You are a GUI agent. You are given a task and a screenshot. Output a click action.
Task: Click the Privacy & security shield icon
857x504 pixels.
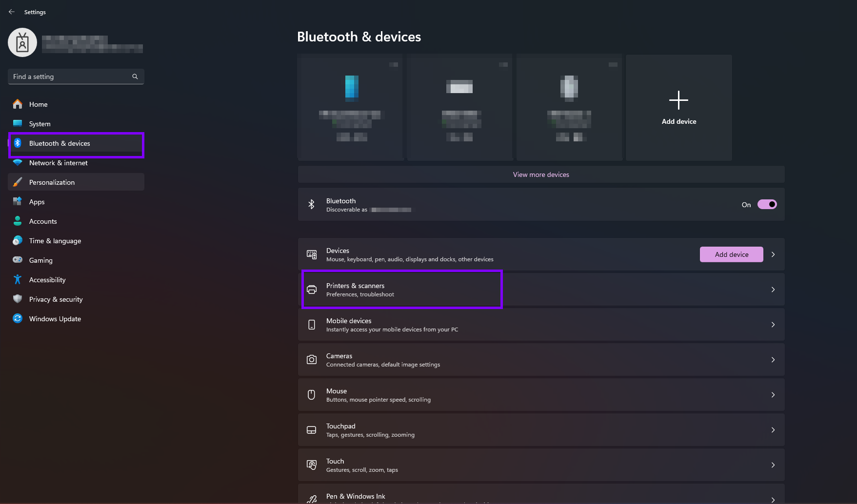pos(17,299)
